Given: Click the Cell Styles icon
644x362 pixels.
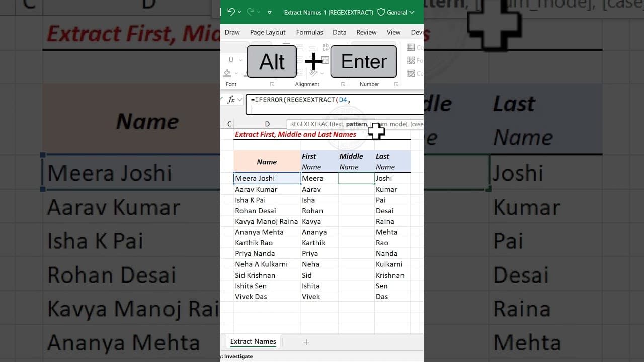Looking at the screenshot, I should (410, 73).
